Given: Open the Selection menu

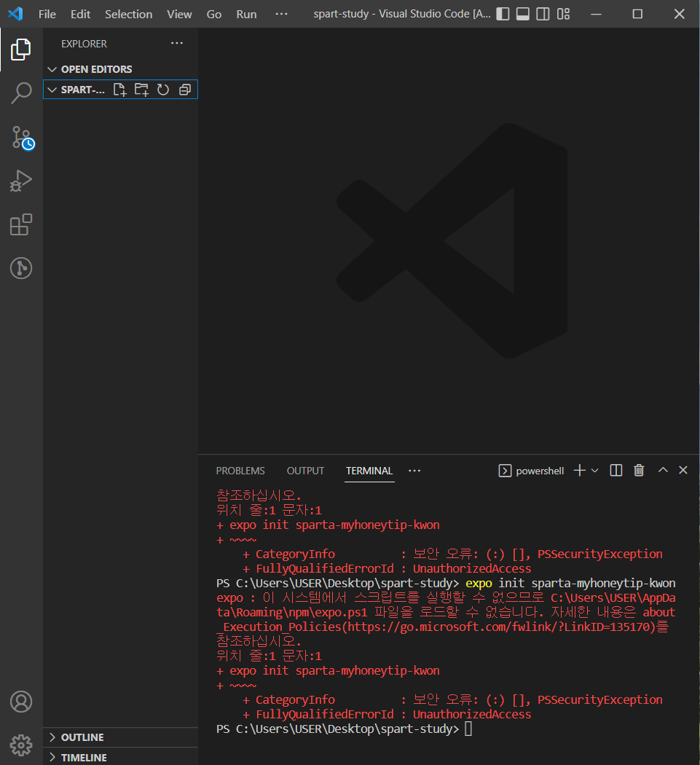Looking at the screenshot, I should point(128,14).
